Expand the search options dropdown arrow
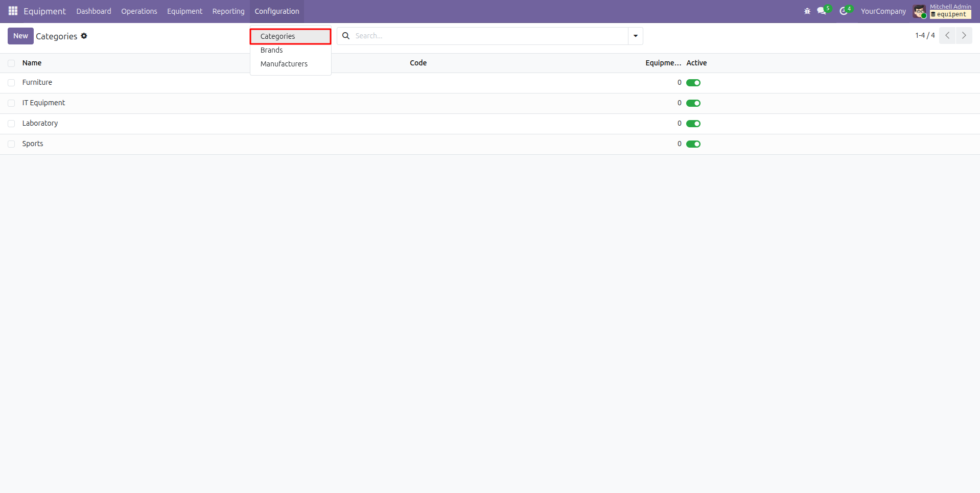 (636, 36)
